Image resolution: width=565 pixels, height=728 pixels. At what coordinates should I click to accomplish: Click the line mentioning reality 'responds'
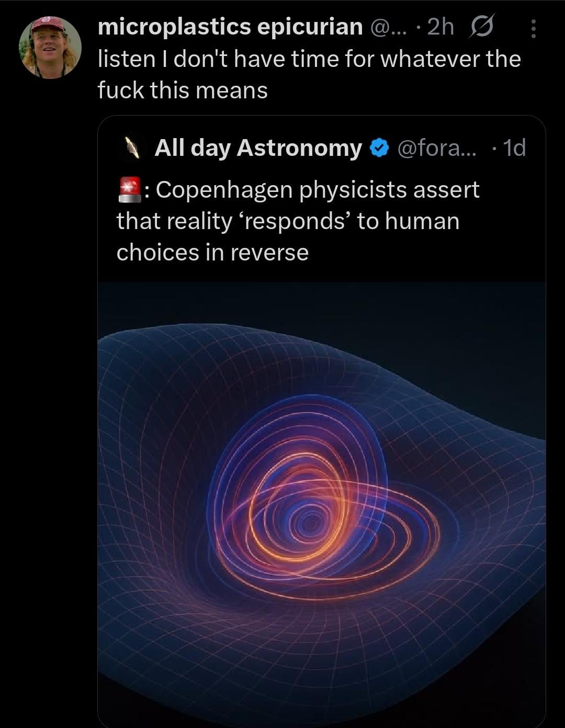coord(288,221)
